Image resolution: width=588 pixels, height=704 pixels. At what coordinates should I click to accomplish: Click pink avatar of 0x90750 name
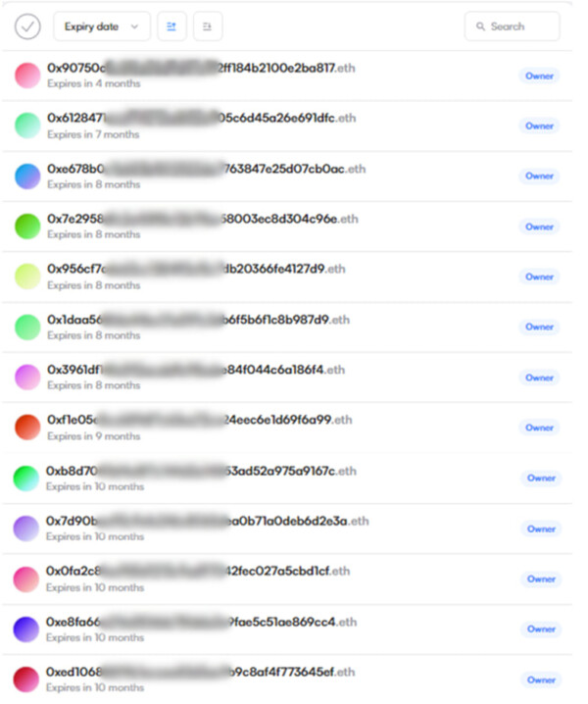[x=27, y=75]
